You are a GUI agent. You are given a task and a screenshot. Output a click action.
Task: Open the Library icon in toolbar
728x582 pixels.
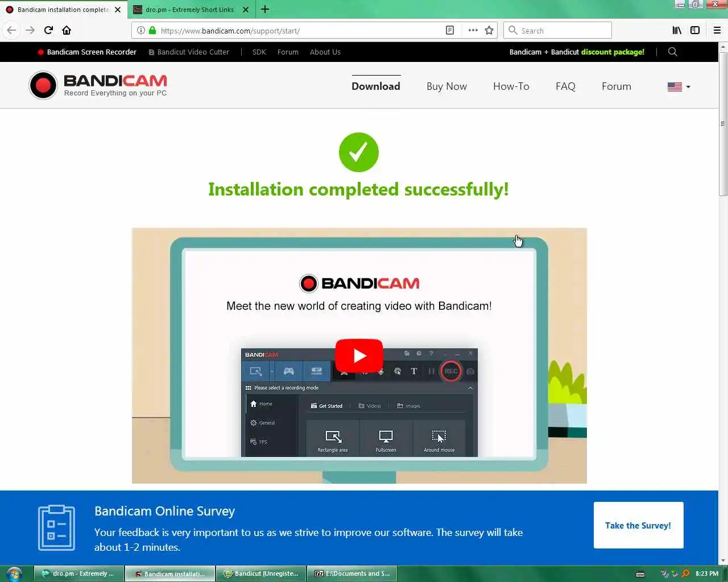(x=677, y=31)
